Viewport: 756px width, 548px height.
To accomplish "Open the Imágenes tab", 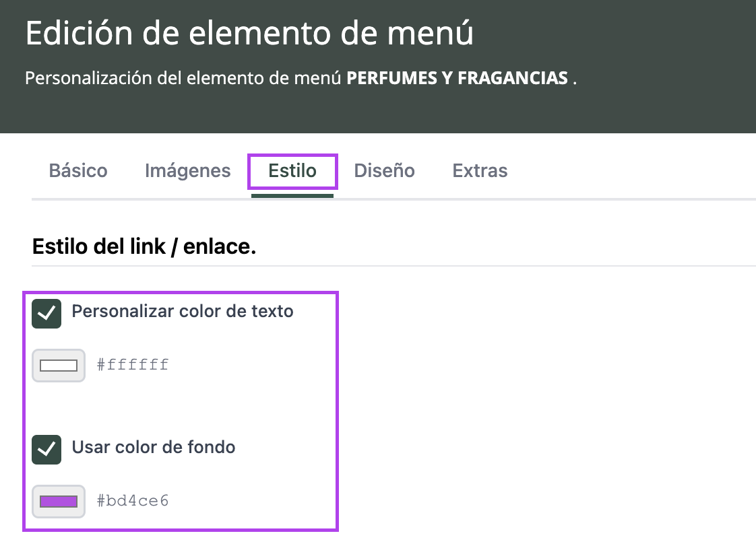I will 187,171.
